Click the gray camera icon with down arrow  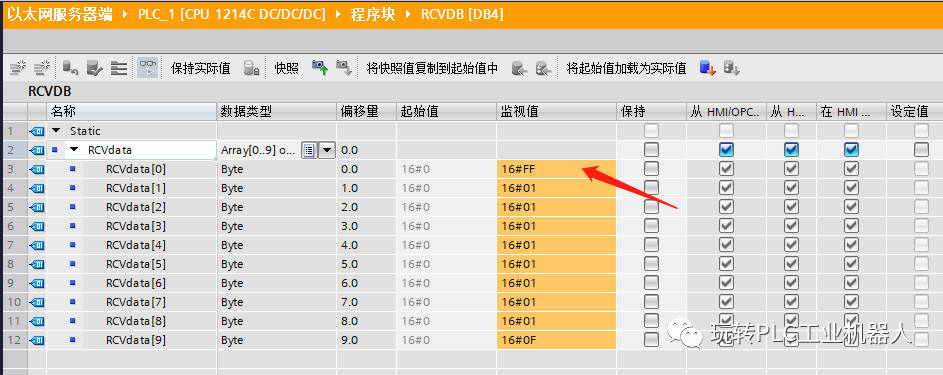pyautogui.click(x=343, y=68)
